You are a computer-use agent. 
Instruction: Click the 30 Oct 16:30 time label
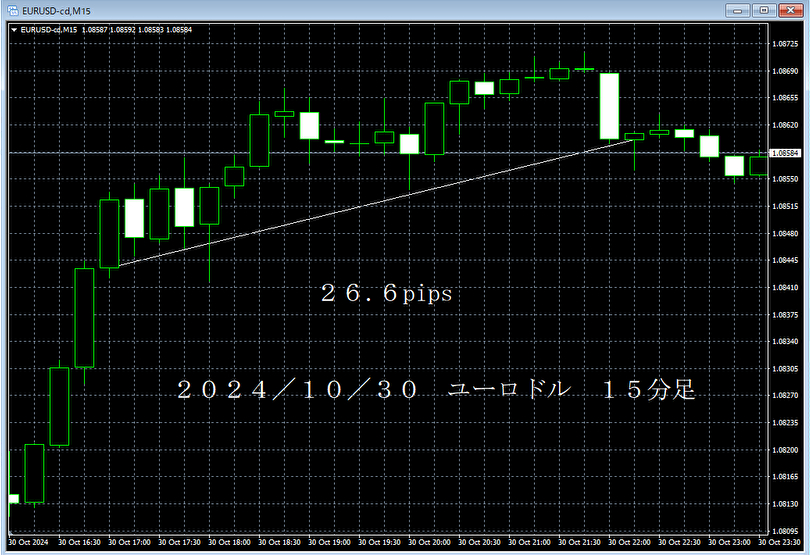coord(79,542)
